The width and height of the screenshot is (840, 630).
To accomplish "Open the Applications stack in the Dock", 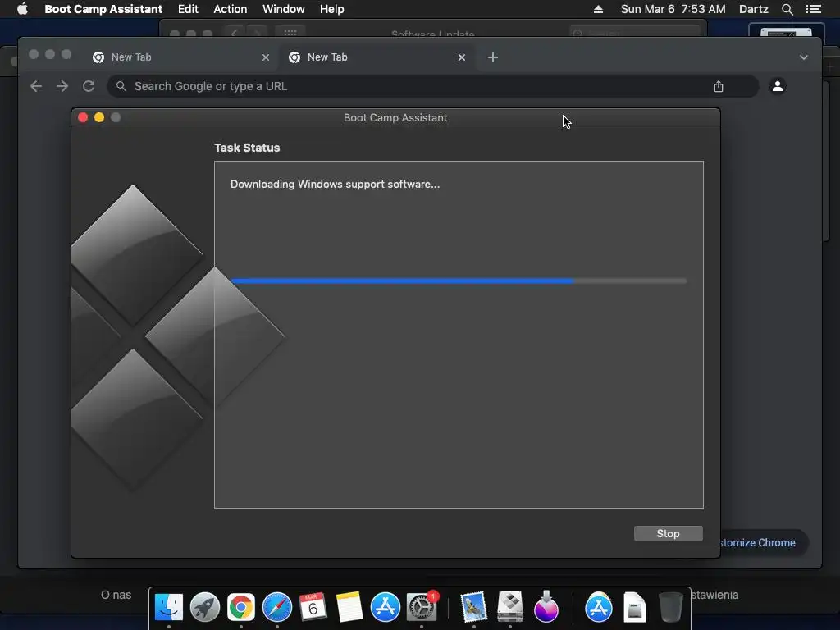I will pos(598,607).
